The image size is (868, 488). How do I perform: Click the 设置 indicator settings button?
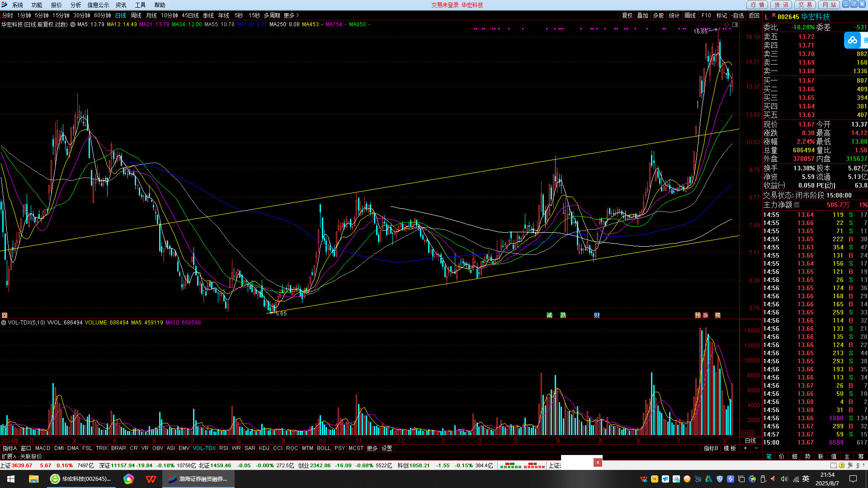387,448
